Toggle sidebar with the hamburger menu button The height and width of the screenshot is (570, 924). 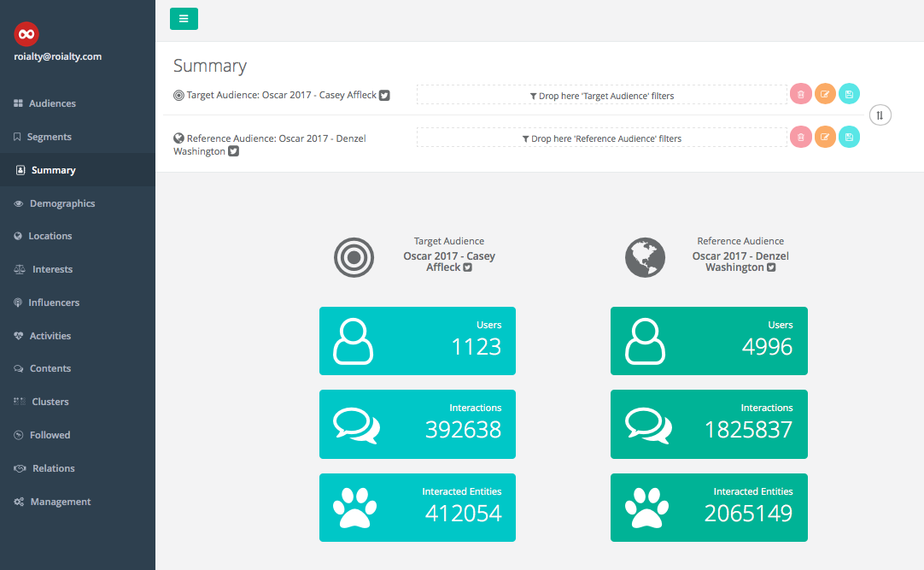(x=184, y=19)
